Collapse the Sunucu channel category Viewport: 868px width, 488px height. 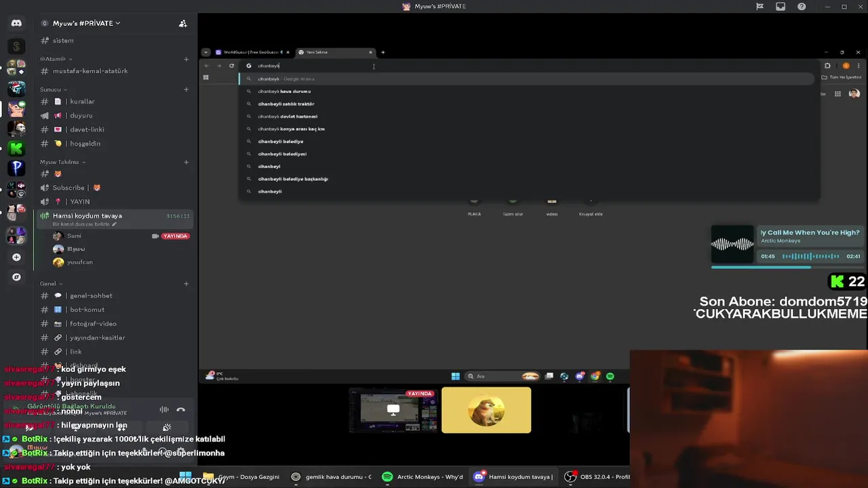pyautogui.click(x=54, y=89)
